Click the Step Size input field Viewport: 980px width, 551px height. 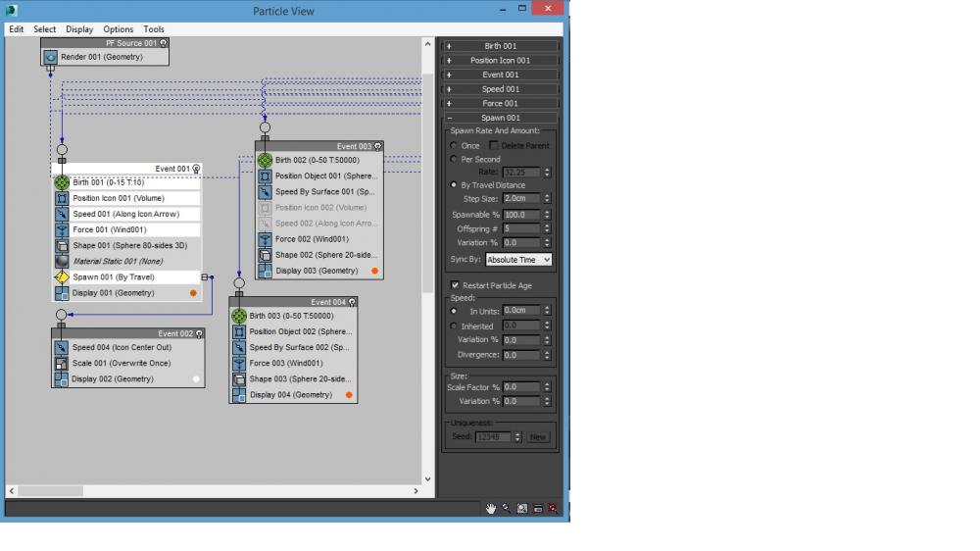(x=522, y=198)
